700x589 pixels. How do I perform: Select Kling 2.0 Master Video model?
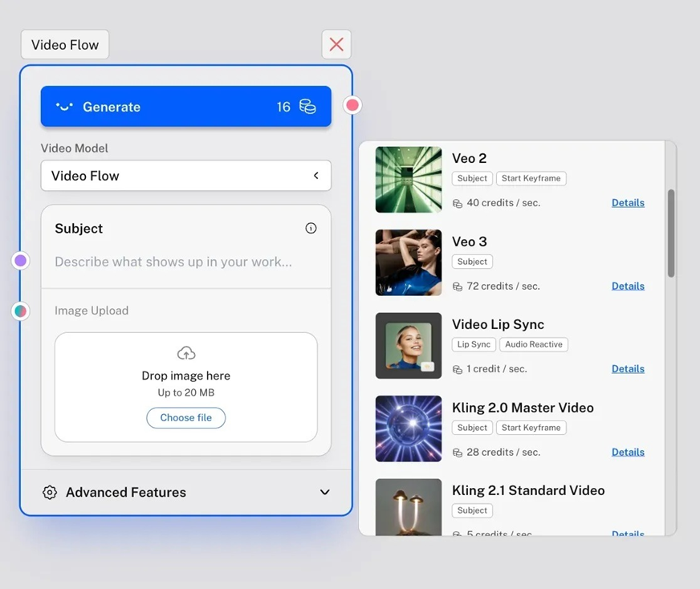click(522, 408)
